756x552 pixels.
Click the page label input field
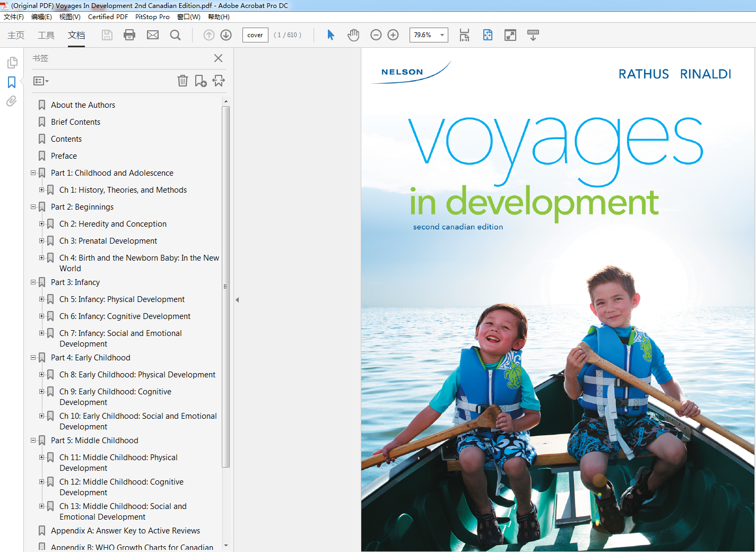pos(255,35)
